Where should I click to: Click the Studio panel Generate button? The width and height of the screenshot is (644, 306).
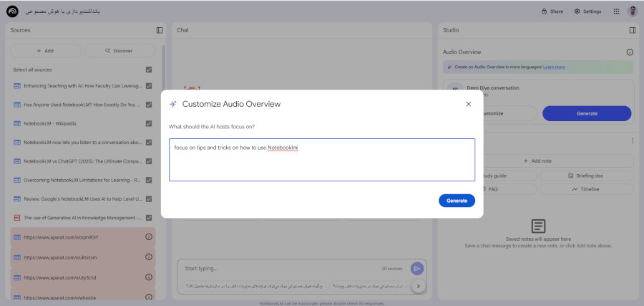587,113
